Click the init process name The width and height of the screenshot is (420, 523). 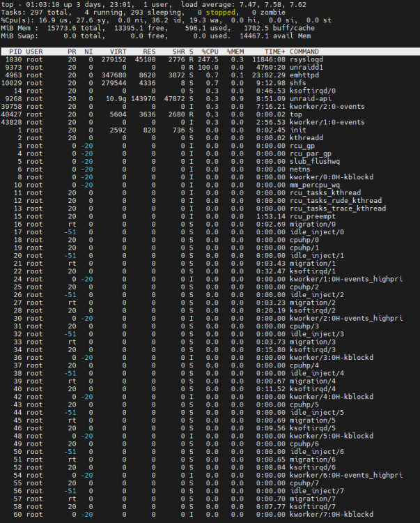click(298, 130)
